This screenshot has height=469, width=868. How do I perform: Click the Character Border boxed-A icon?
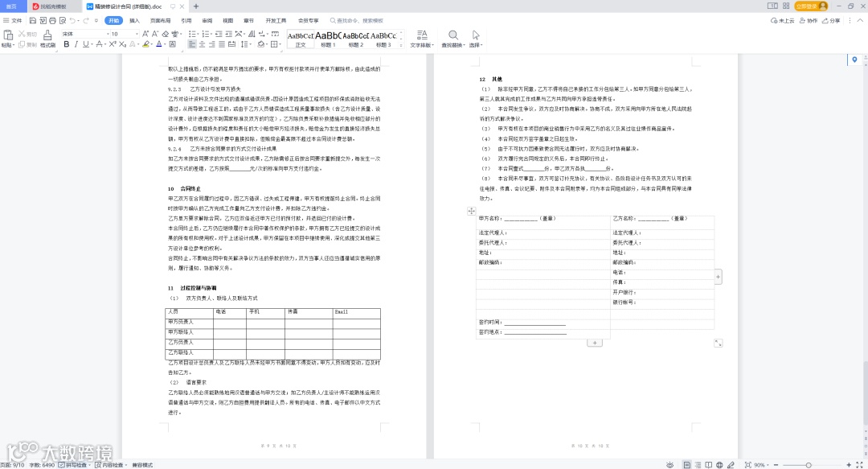(172, 44)
